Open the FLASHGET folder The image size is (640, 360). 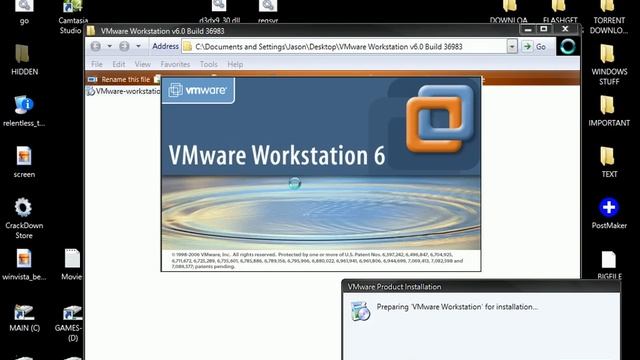(558, 6)
